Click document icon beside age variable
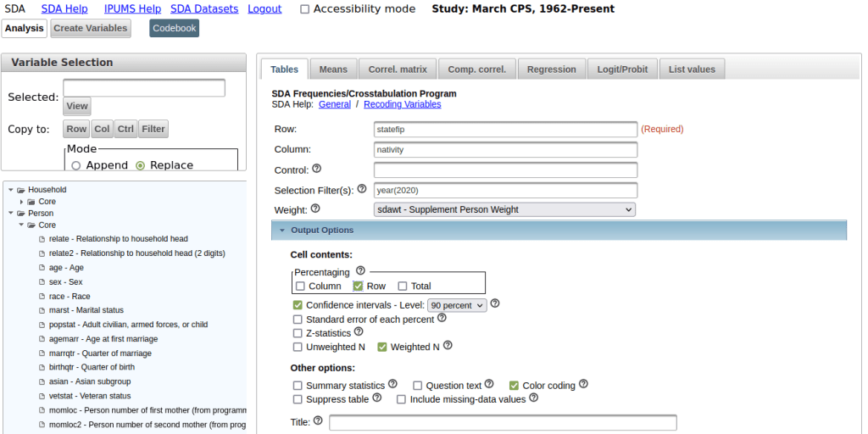 pyautogui.click(x=42, y=268)
